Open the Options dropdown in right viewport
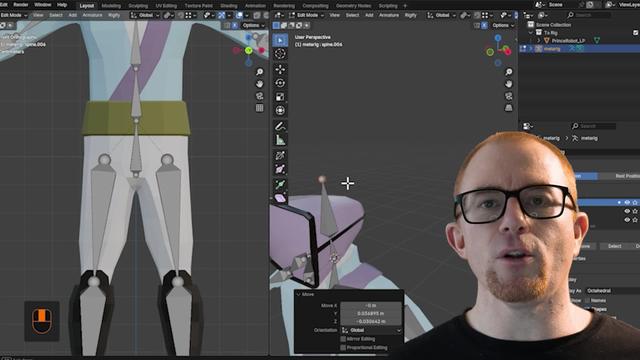This screenshot has height=360, width=640. (502, 25)
